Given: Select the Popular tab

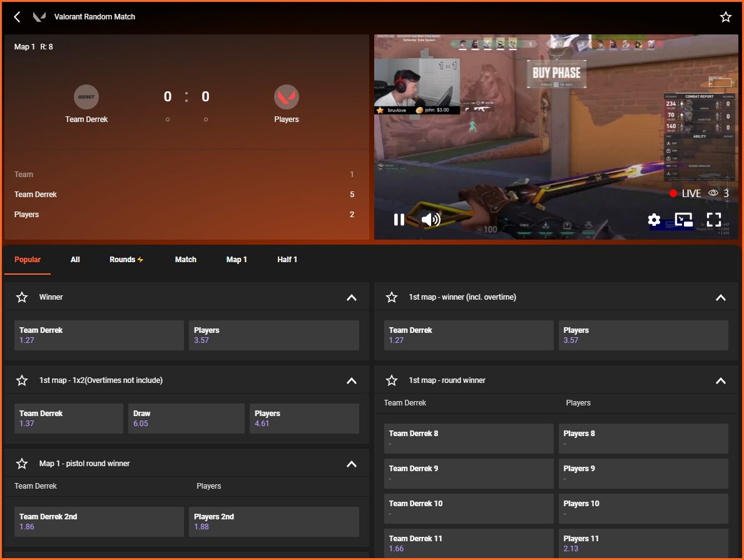Looking at the screenshot, I should coord(28,260).
